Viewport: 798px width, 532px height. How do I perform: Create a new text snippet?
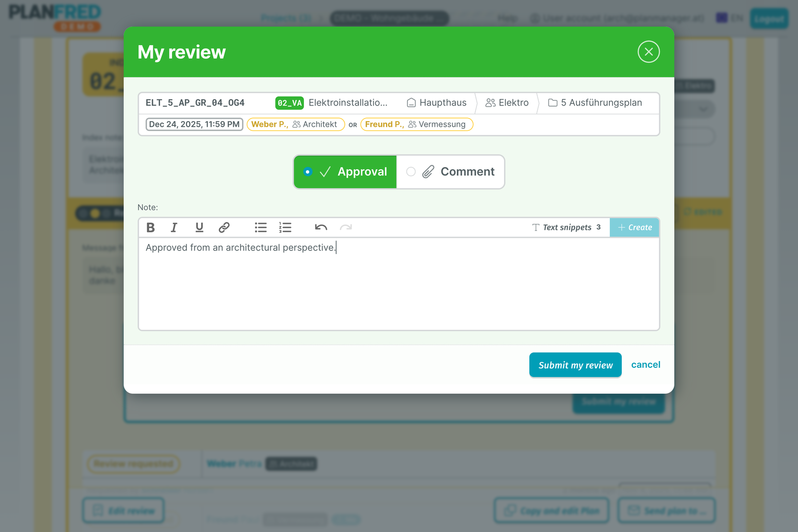(x=634, y=227)
